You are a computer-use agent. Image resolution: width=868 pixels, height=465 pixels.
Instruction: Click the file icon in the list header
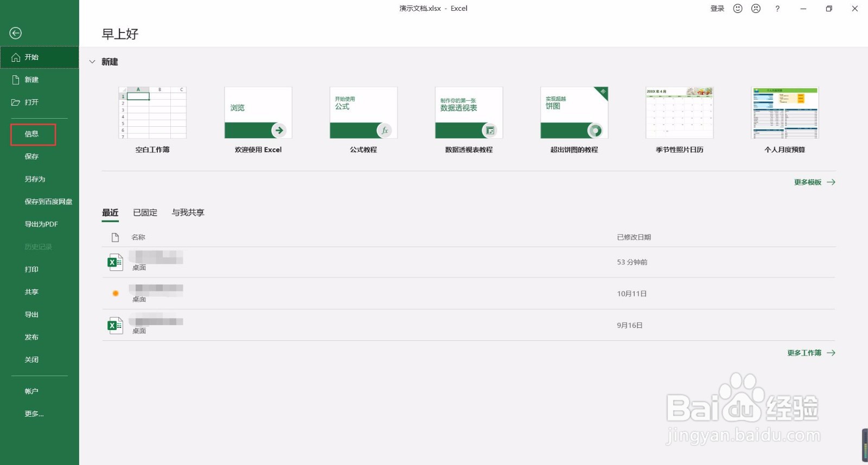115,237
